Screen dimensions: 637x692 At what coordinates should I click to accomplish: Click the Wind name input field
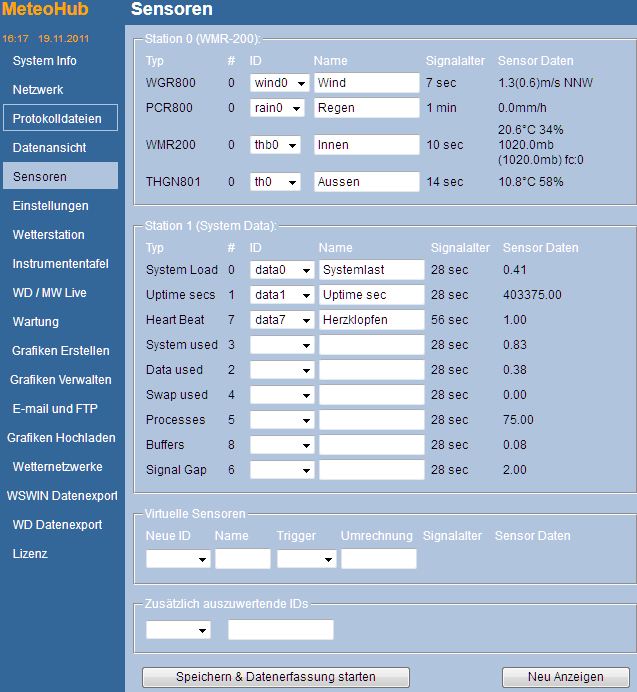(x=366, y=83)
